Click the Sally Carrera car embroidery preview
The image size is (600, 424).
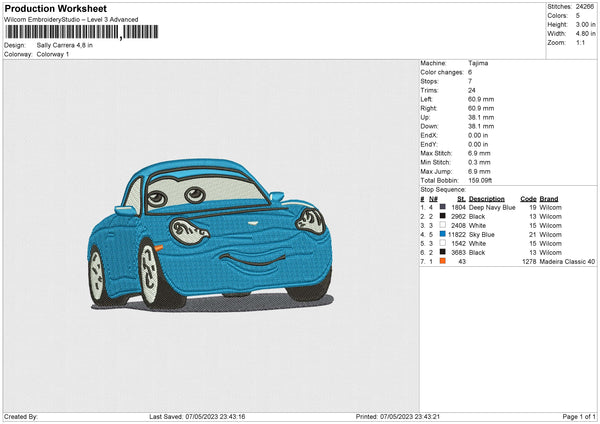210,234
